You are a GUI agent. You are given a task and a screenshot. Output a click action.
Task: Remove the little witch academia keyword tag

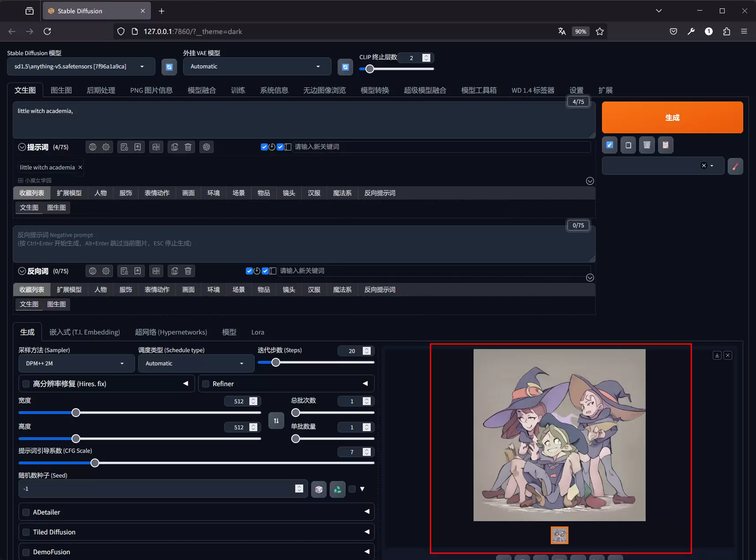[x=80, y=167]
